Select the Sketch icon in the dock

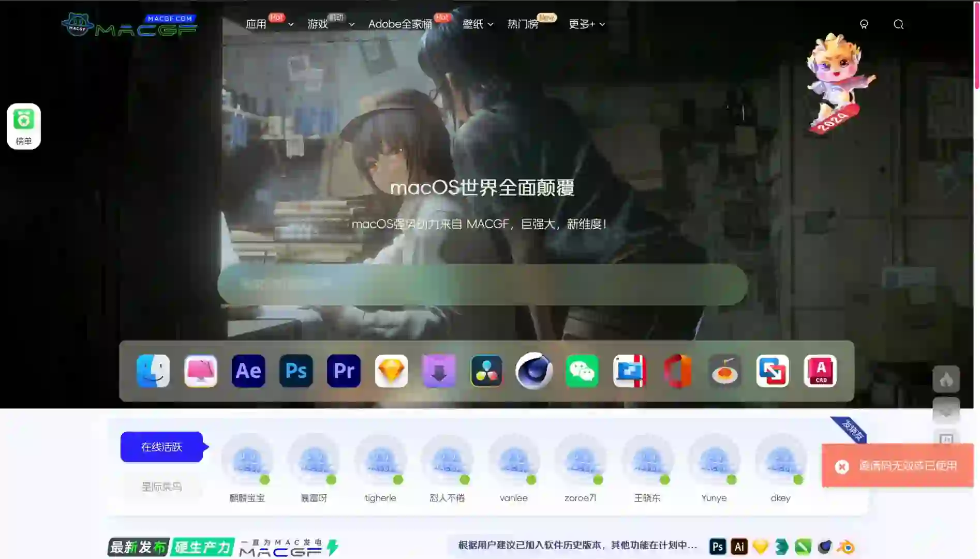(391, 371)
